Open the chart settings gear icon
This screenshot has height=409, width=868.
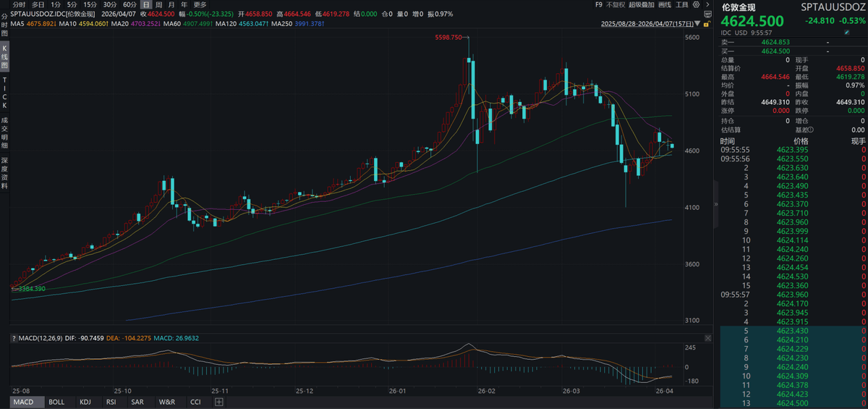pos(695,4)
